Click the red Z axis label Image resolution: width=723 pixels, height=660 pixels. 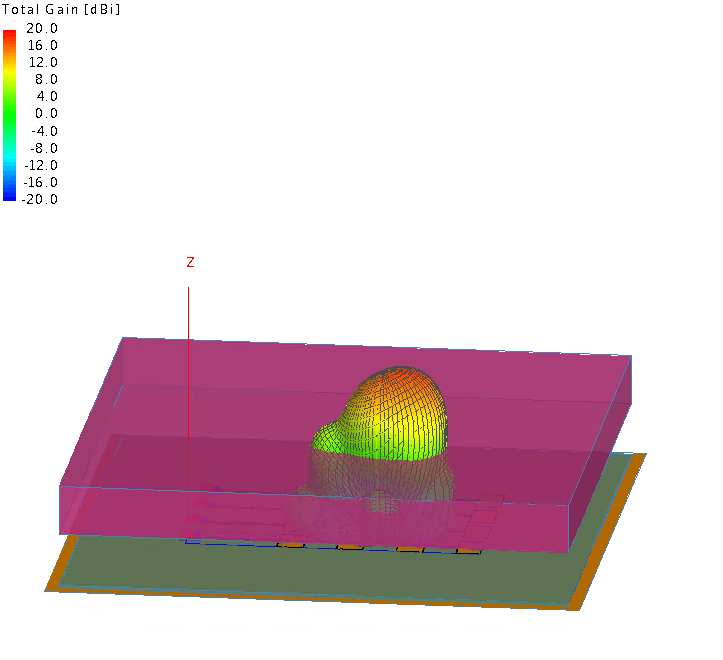click(x=190, y=263)
